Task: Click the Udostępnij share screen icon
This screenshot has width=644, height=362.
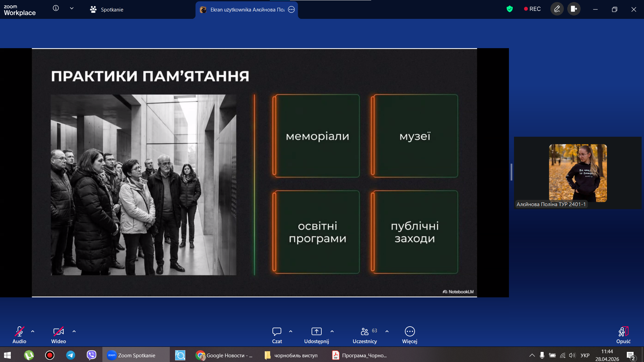Action: pyautogui.click(x=316, y=332)
